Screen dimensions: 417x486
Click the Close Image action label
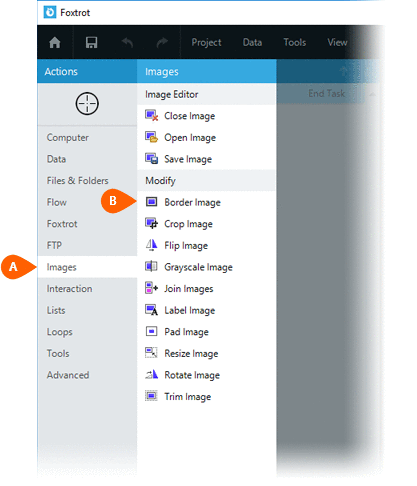pyautogui.click(x=190, y=116)
